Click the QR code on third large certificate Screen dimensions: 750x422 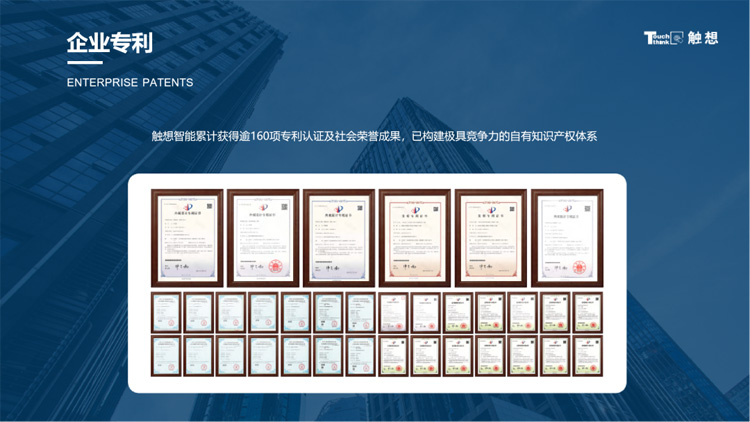[358, 208]
